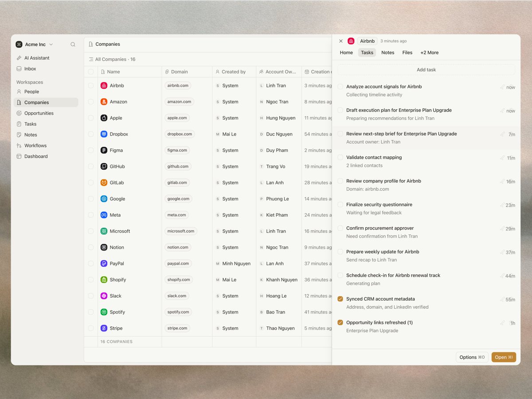Switch to the Home tab
The image size is (532, 399).
pyautogui.click(x=346, y=53)
